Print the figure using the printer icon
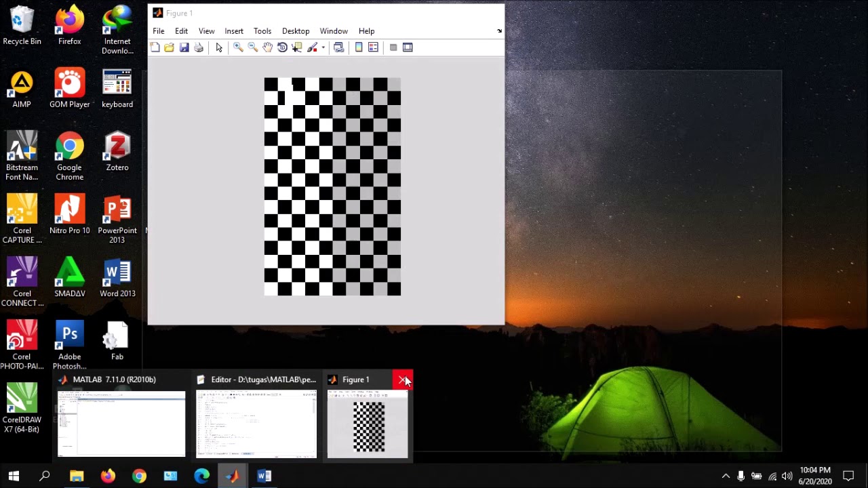The image size is (868, 488). [199, 47]
